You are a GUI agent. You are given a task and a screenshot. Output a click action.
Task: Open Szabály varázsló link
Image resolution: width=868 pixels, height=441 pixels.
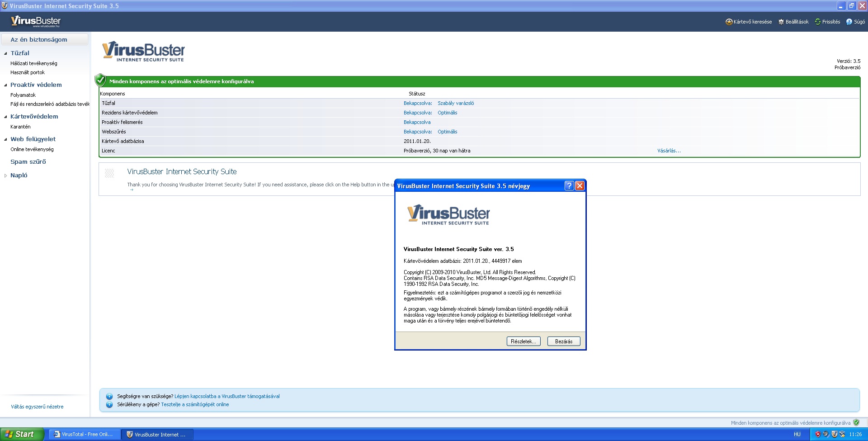[456, 103]
